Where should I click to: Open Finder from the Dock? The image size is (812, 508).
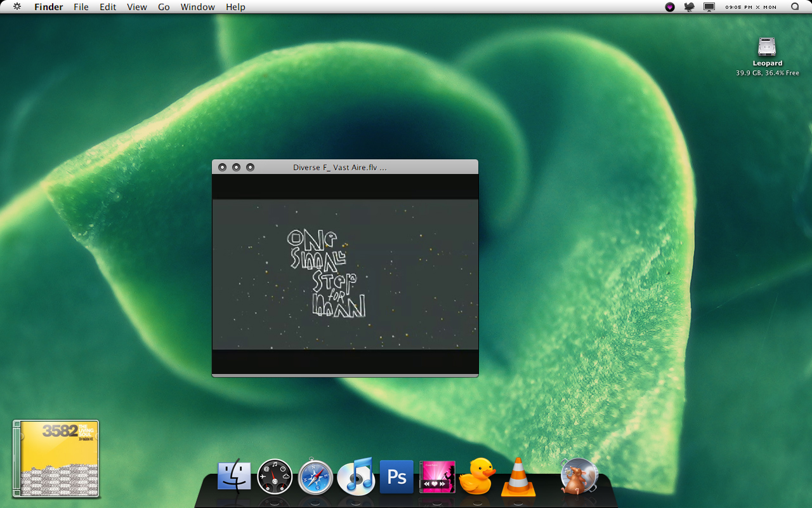(x=234, y=477)
